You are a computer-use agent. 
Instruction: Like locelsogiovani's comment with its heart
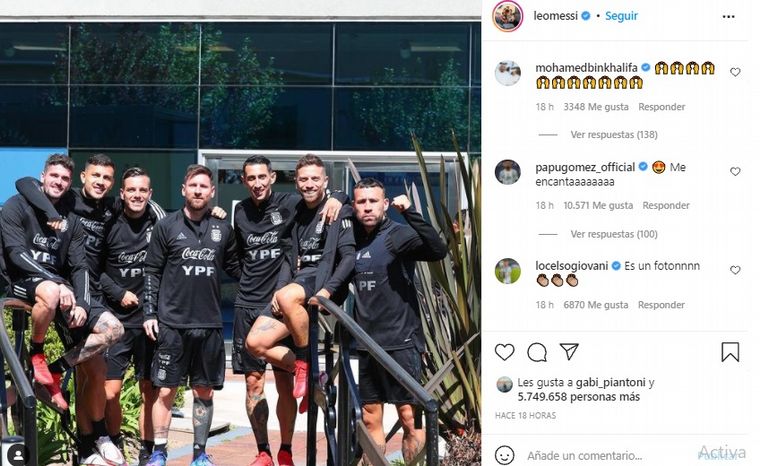(735, 270)
